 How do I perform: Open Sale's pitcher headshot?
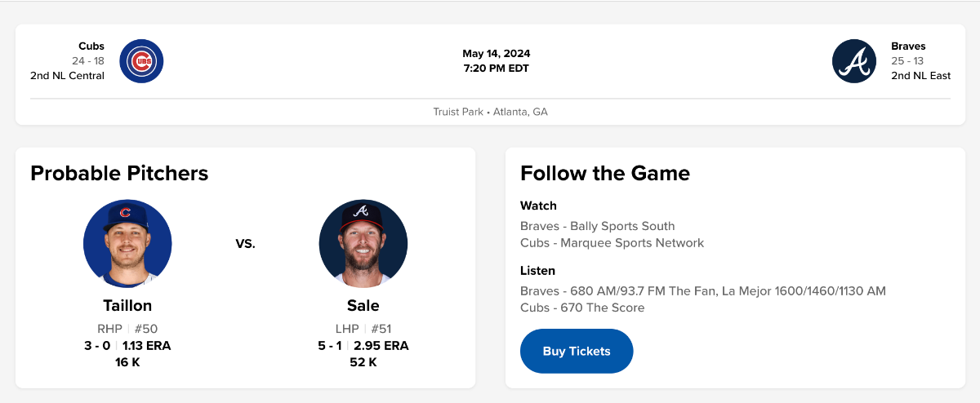363,243
